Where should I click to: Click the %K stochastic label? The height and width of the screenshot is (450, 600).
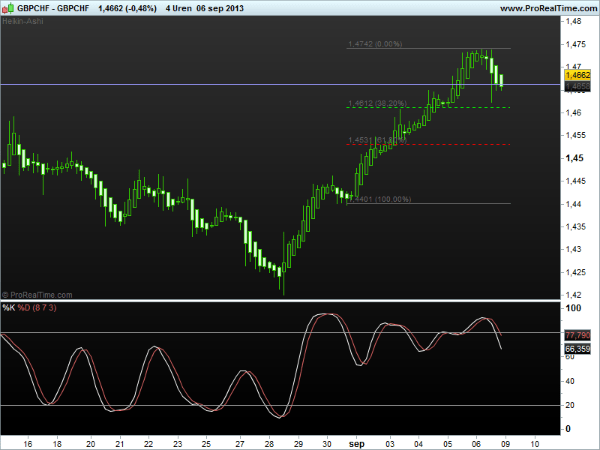(8, 308)
